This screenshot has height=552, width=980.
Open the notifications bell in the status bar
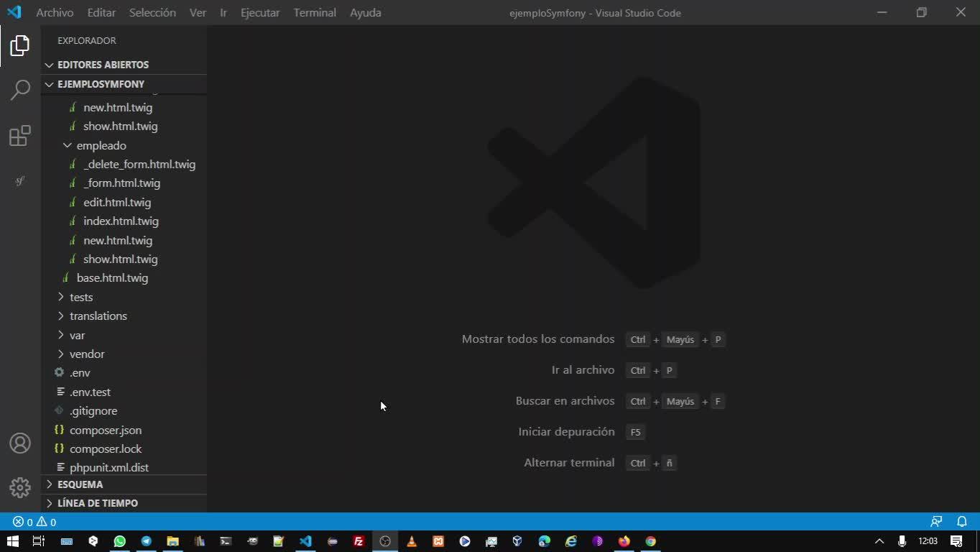pos(962,522)
